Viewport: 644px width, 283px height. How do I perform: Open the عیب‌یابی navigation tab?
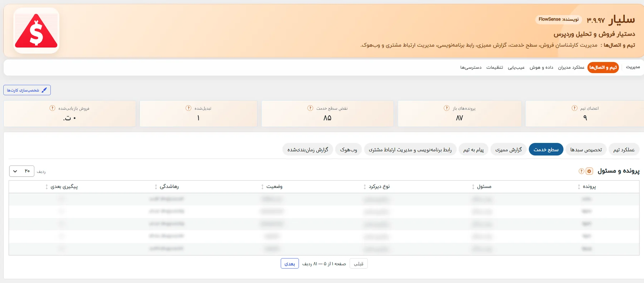click(x=516, y=67)
